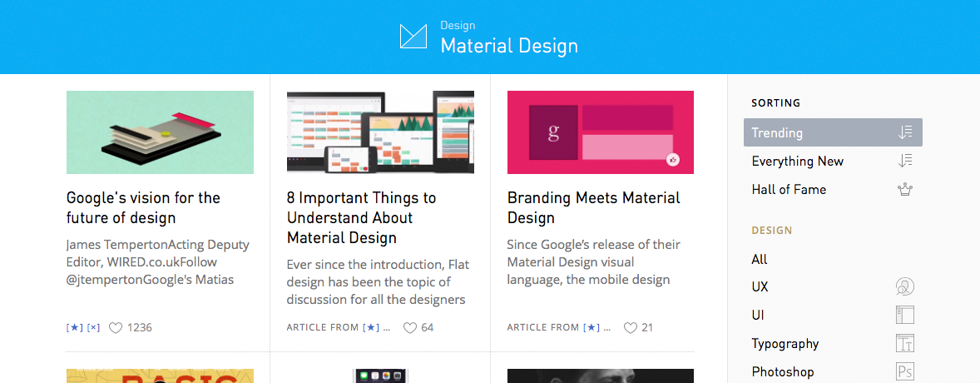
Task: Select the Trending sorting option
Action: tap(833, 132)
